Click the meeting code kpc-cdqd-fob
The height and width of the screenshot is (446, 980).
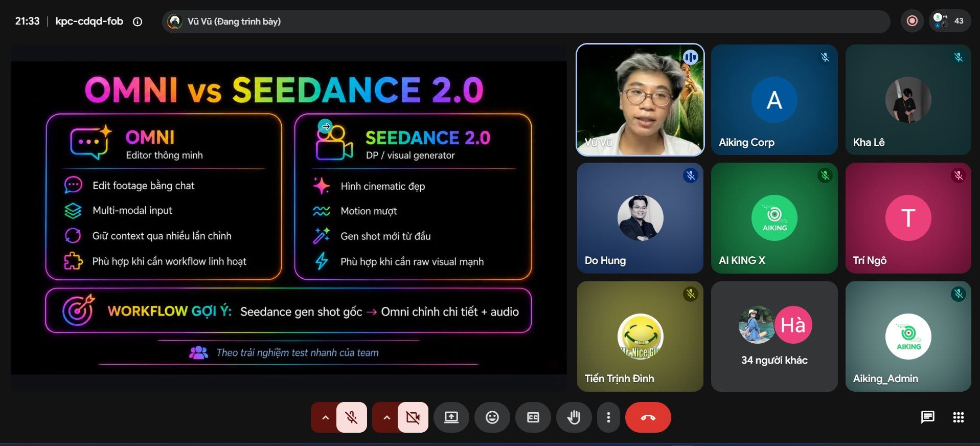tap(89, 21)
